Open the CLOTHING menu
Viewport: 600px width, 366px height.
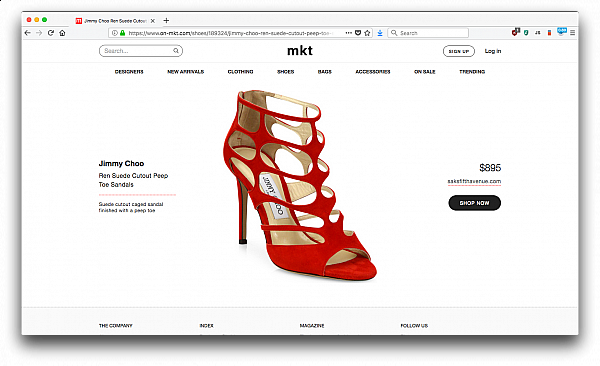point(240,72)
